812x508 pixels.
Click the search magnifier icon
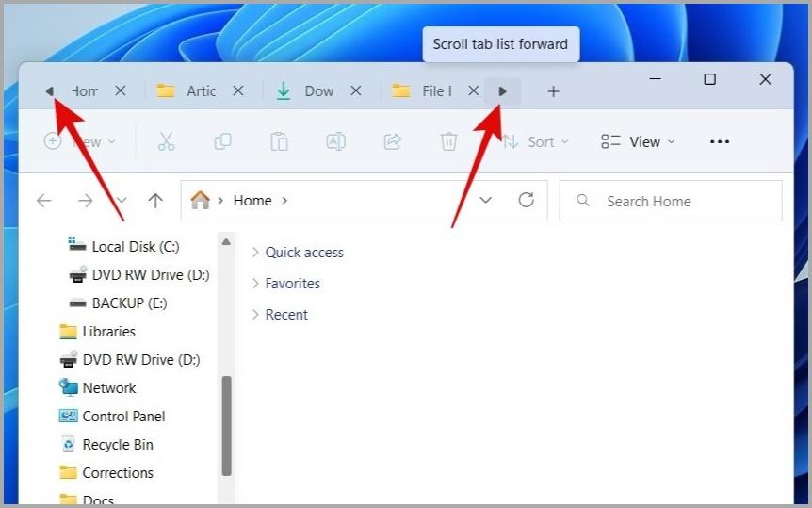point(582,201)
